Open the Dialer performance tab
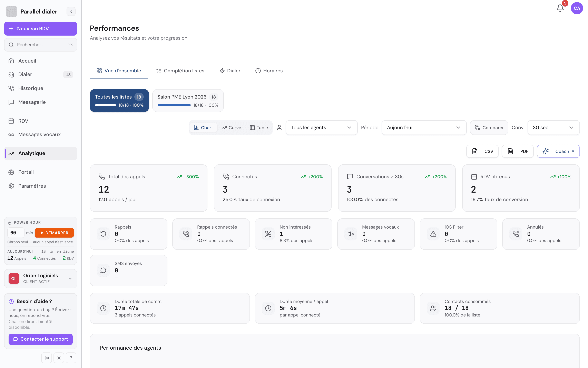 (230, 71)
